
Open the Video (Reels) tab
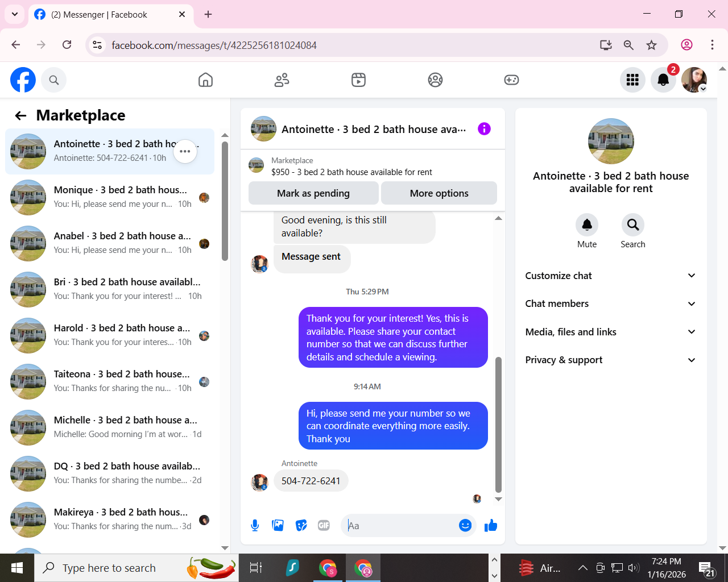(x=358, y=80)
